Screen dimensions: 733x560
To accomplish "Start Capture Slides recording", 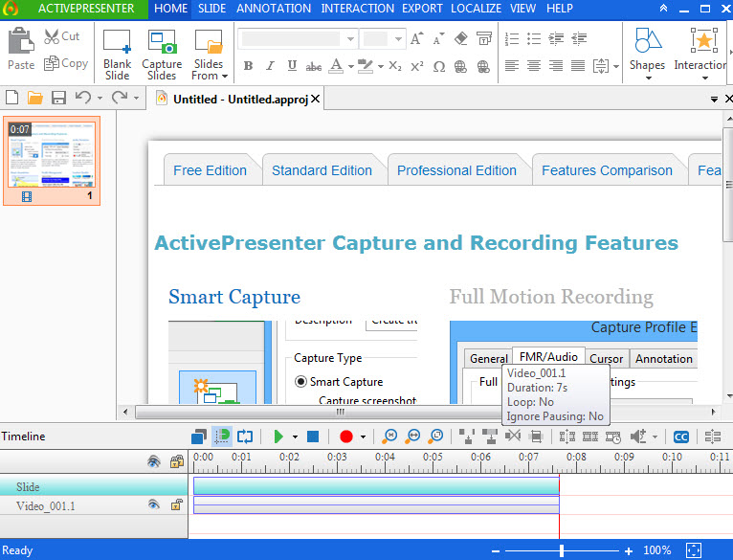I will pyautogui.click(x=162, y=55).
